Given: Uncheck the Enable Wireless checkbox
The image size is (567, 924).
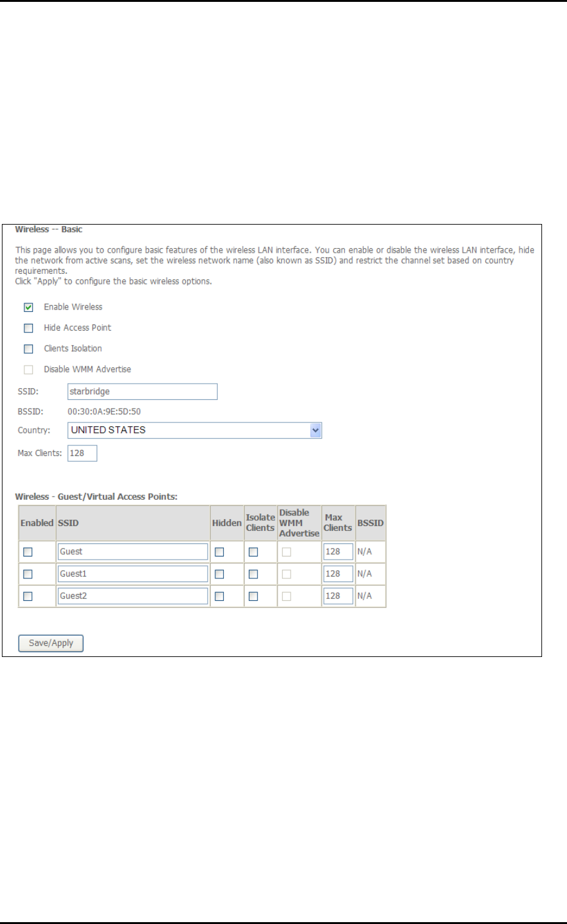Looking at the screenshot, I should pos(28,307).
